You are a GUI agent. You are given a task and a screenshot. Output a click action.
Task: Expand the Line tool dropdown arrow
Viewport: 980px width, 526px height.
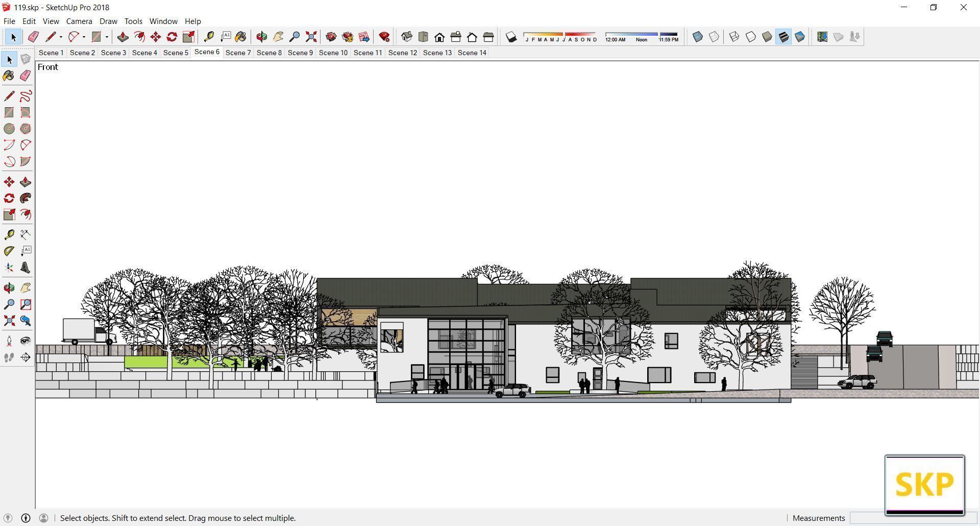pyautogui.click(x=61, y=37)
